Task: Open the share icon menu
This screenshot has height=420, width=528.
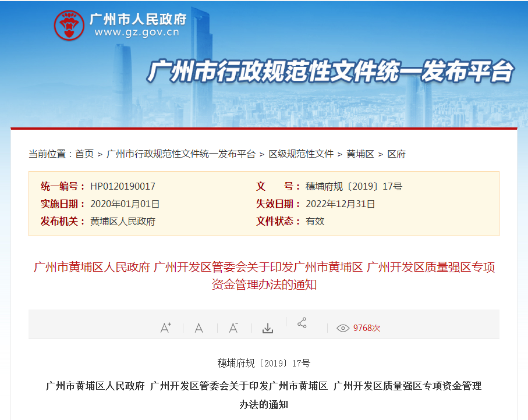Action: click(x=302, y=323)
